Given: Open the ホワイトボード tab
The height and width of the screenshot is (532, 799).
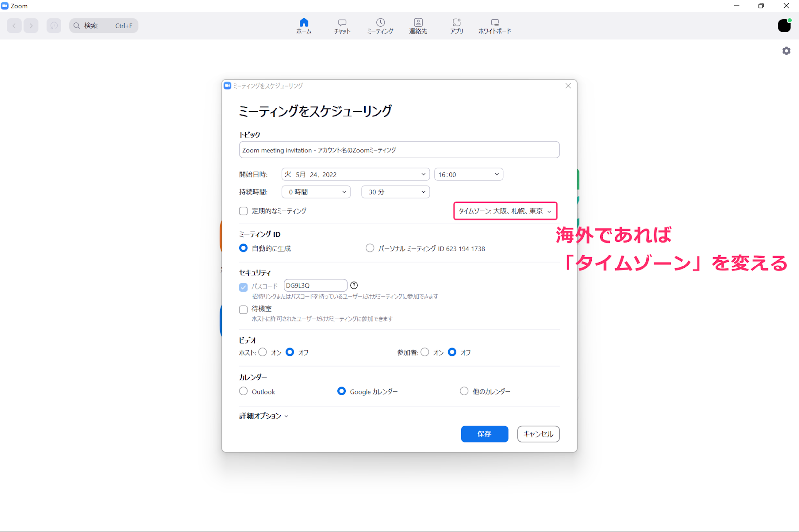Looking at the screenshot, I should coord(495,26).
